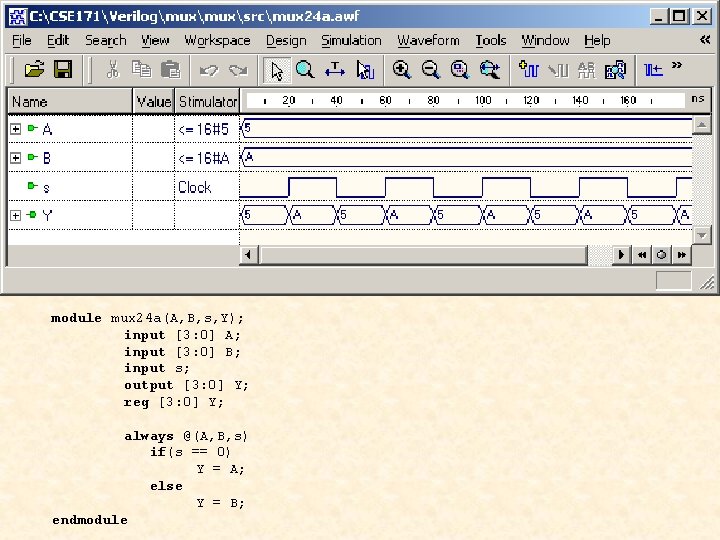Viewport: 720px width, 540px height.
Task: Click the Redo arrow icon
Action: [x=238, y=70]
